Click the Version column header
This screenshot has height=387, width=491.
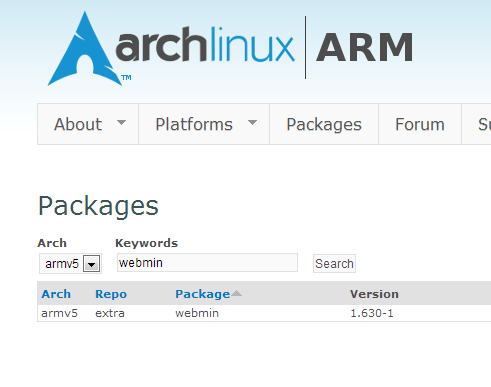click(374, 294)
